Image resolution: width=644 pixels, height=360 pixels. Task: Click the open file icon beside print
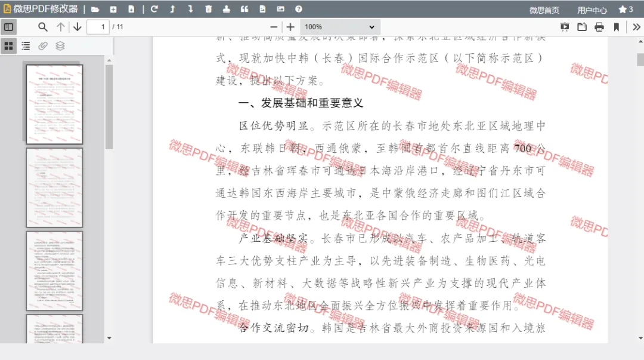582,27
